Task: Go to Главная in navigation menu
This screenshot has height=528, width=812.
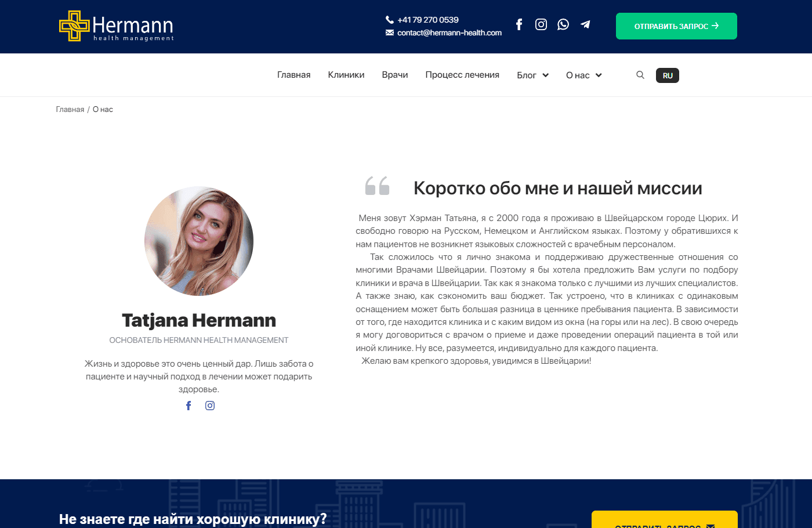Action: tap(293, 75)
